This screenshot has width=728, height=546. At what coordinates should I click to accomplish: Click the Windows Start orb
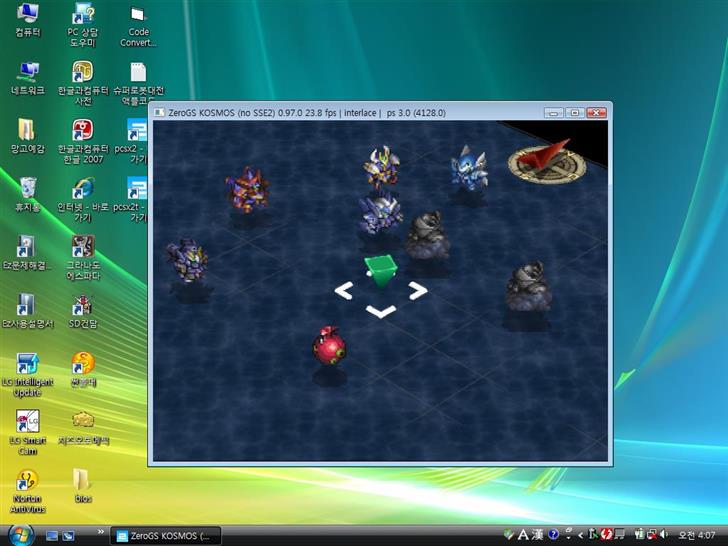(20, 535)
